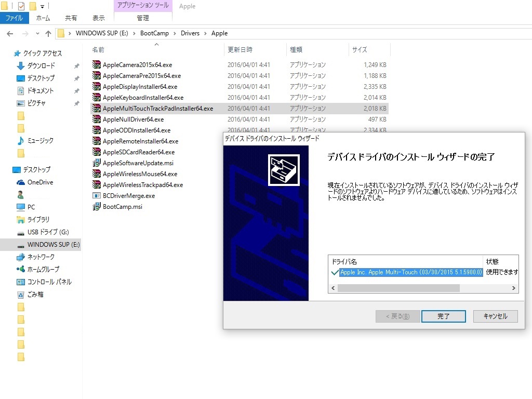Select AppleSoftwareUpdate.msi installer icon
This screenshot has width=532, height=399.
(97, 163)
